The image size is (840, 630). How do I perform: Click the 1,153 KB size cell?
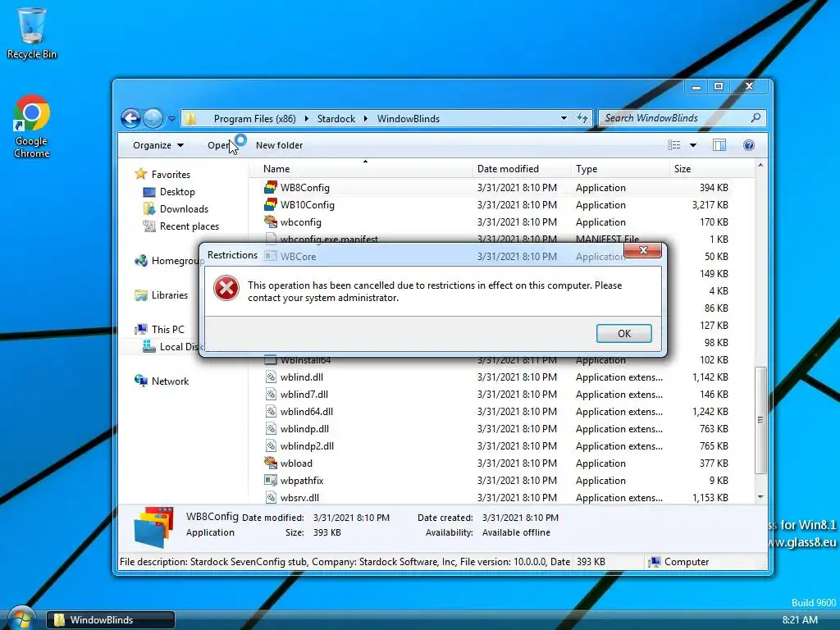[710, 498]
